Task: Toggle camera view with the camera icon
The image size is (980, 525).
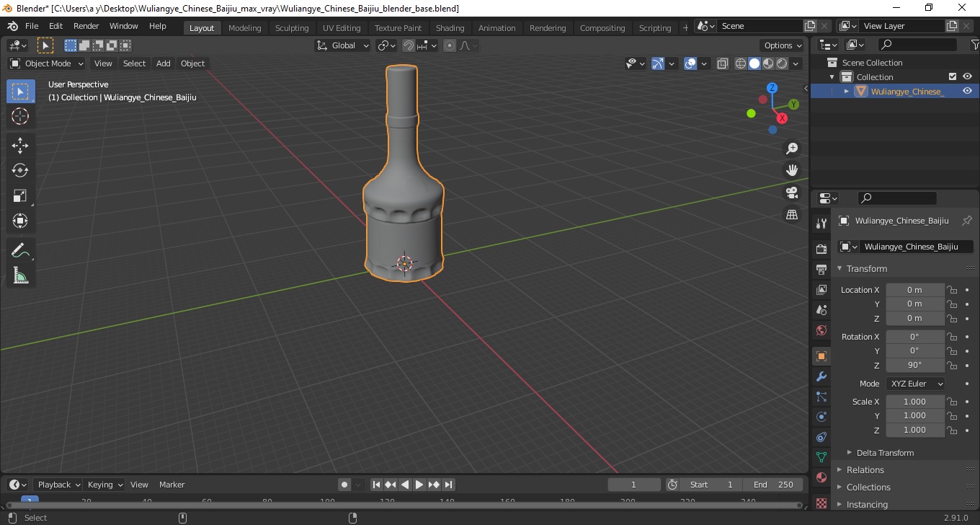Action: point(792,193)
